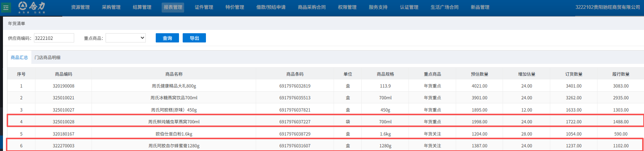Click the 供应商编码 input field
Image resolution: width=644 pixels, height=151 pixels.
[x=54, y=38]
